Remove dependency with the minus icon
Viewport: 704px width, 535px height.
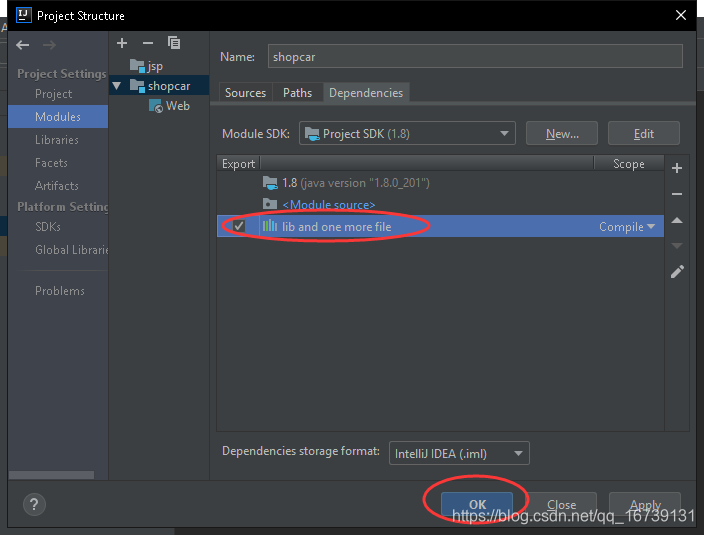(677, 194)
